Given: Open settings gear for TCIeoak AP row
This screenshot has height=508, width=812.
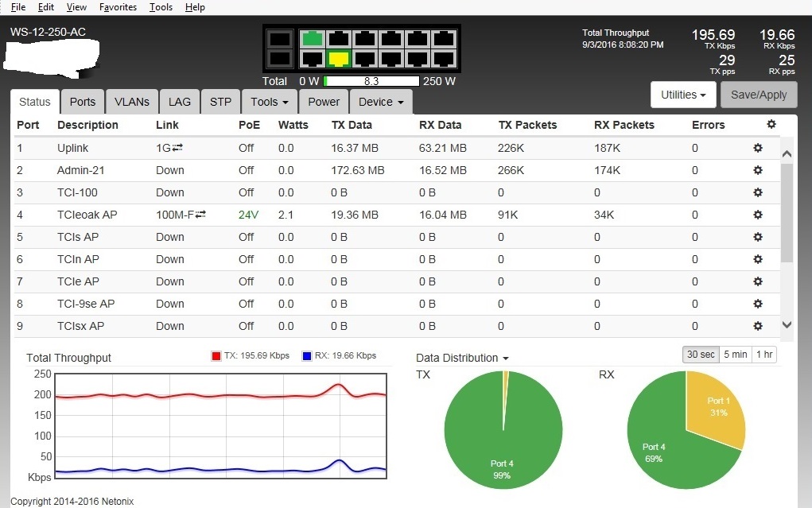Looking at the screenshot, I should [757, 215].
